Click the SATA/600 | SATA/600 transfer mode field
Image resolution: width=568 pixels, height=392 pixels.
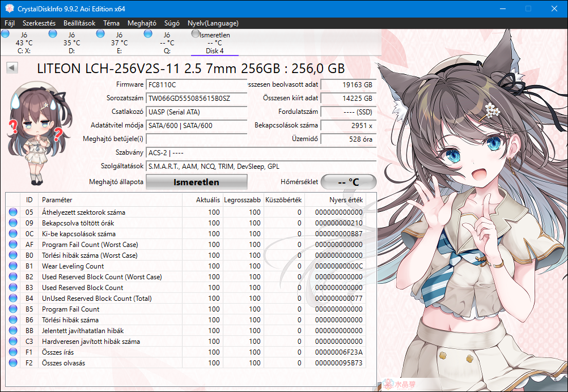pyautogui.click(x=196, y=126)
